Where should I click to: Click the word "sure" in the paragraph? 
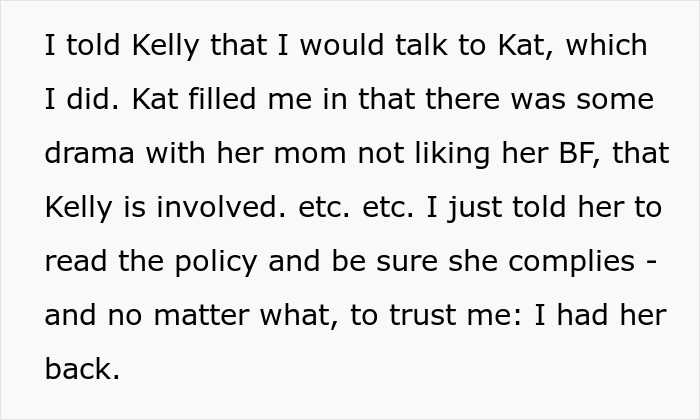414,262
